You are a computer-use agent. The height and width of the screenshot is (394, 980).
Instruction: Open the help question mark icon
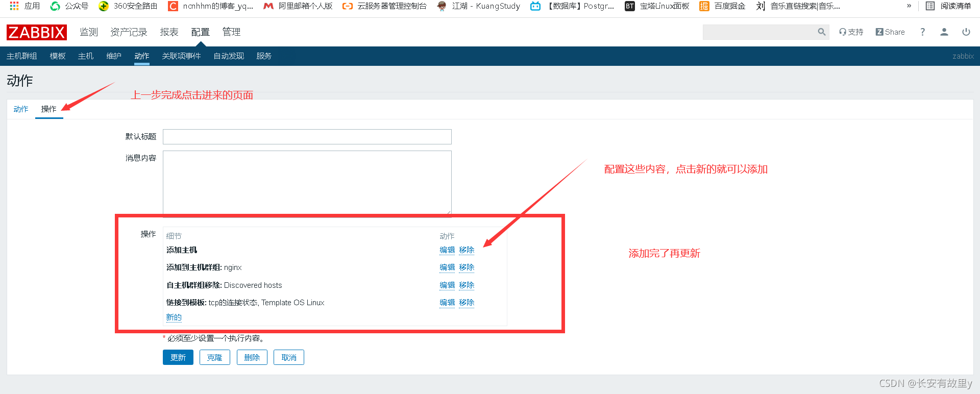(922, 32)
